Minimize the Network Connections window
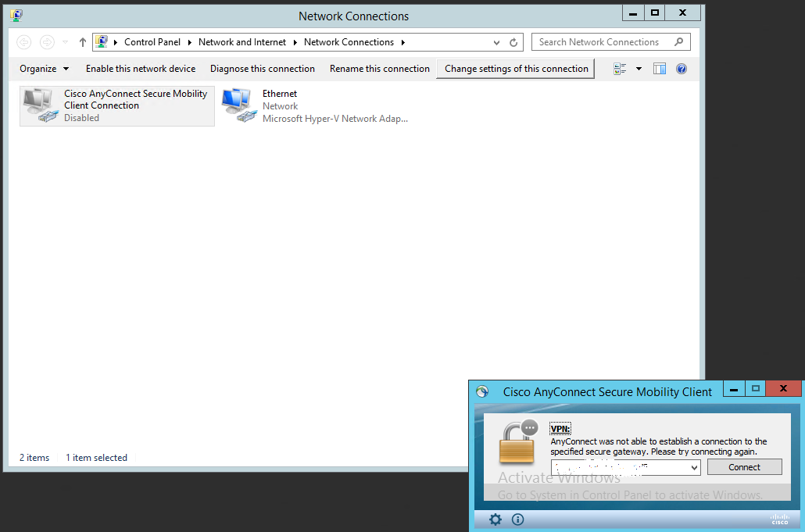Image resolution: width=805 pixels, height=532 pixels. pos(633,12)
